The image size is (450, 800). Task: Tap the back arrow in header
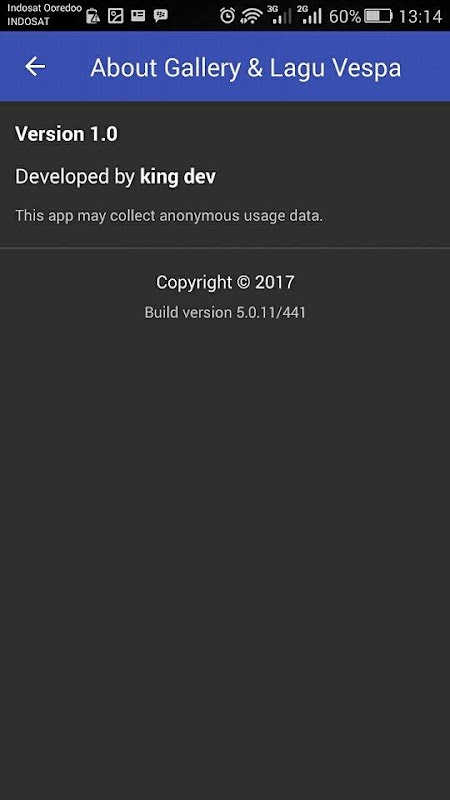35,66
